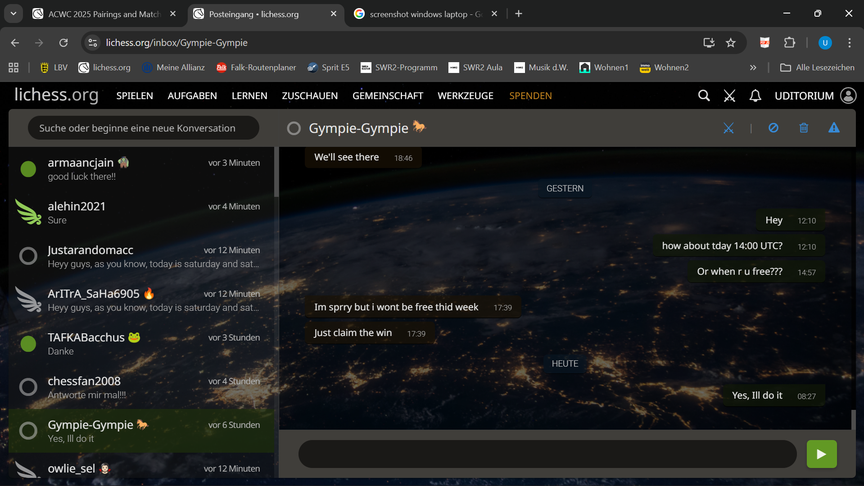Open chessfan2008 conversation
Screen dimensions: 864x486
click(x=141, y=387)
